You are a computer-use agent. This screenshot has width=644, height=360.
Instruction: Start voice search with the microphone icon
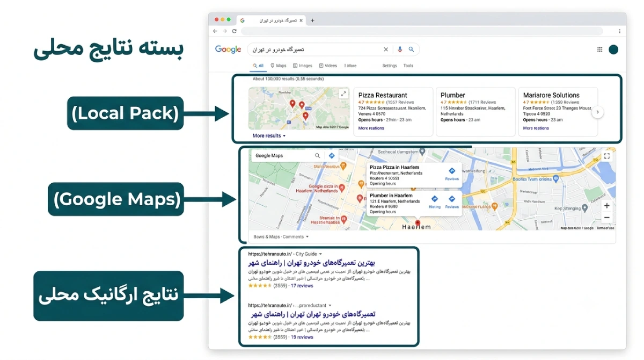click(399, 49)
